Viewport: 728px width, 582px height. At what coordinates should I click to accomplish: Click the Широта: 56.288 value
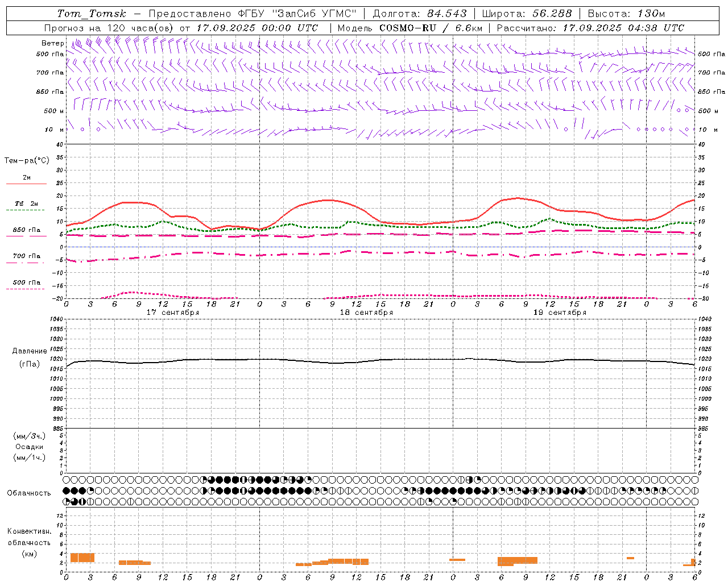tap(527, 14)
